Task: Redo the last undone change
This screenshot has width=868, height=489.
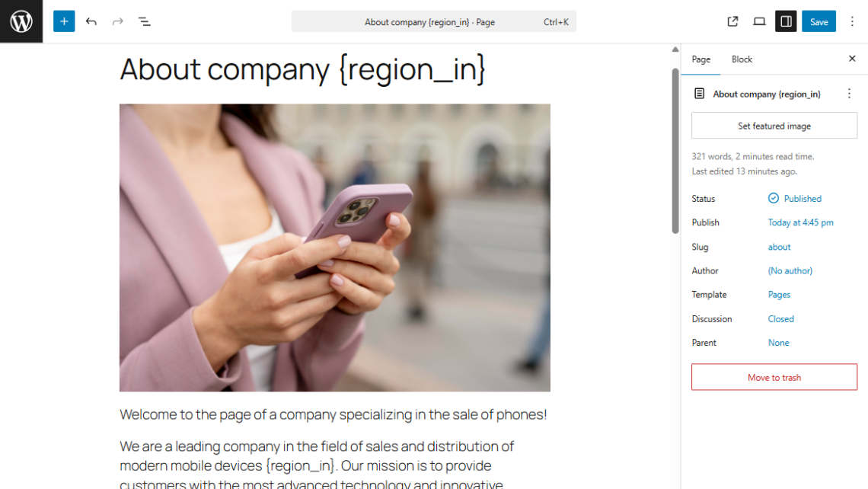Action: [117, 21]
